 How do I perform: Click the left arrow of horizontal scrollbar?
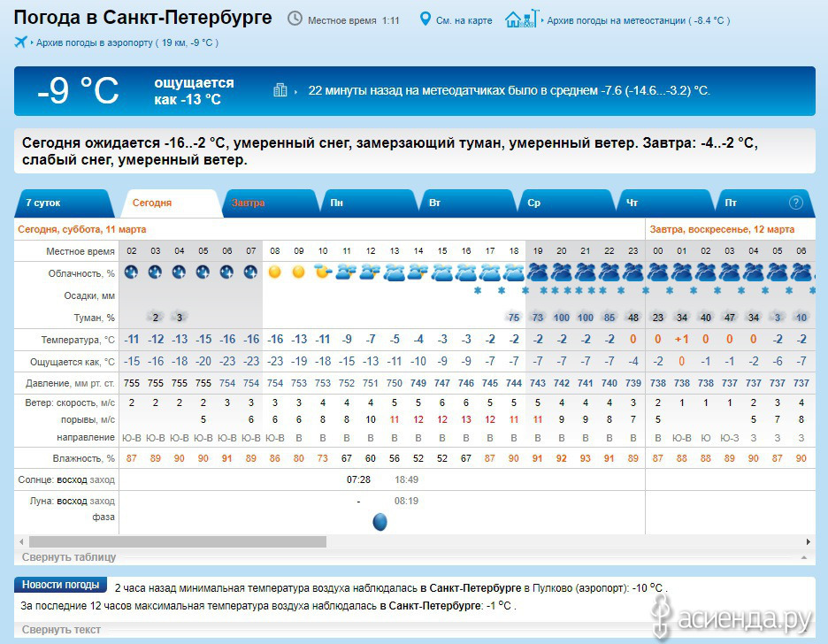pyautogui.click(x=21, y=541)
